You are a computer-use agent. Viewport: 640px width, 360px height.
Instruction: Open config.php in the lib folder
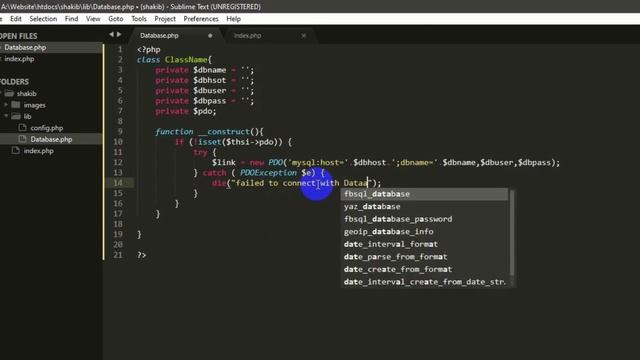pyautogui.click(x=47, y=128)
